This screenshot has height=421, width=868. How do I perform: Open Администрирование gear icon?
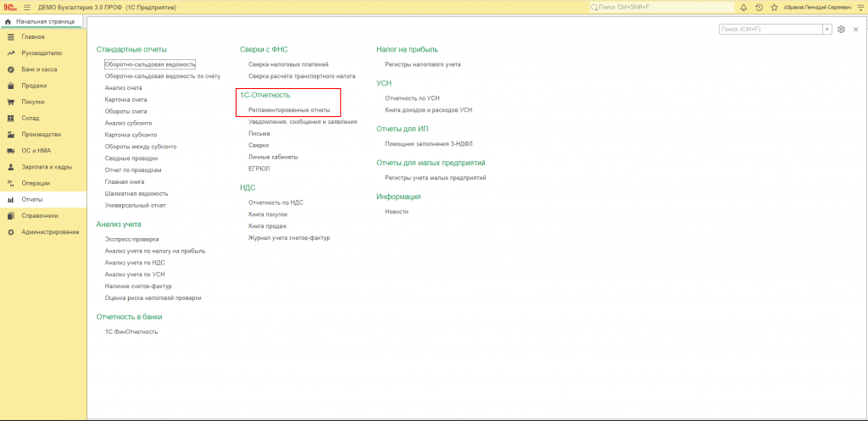(x=10, y=232)
